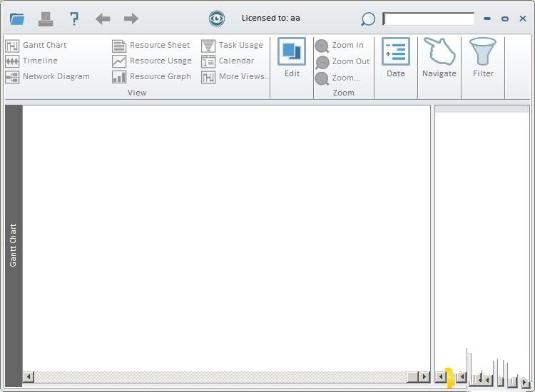Open the Resource Graph view

[x=151, y=76]
